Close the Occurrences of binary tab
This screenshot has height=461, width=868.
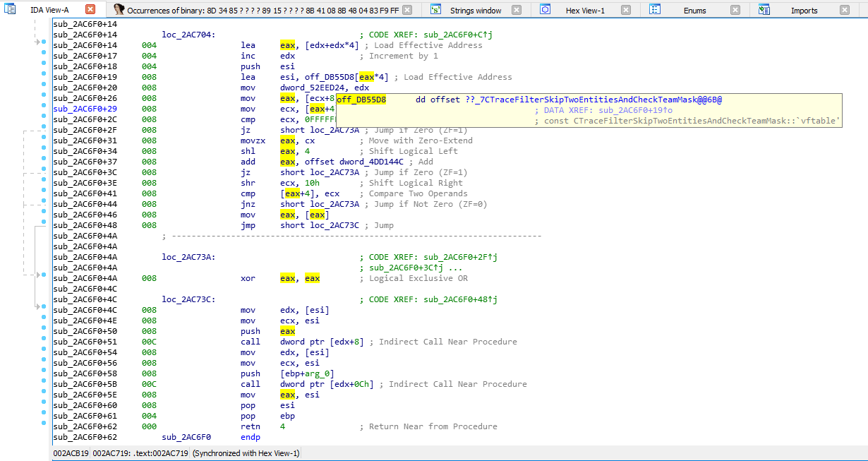(x=408, y=10)
